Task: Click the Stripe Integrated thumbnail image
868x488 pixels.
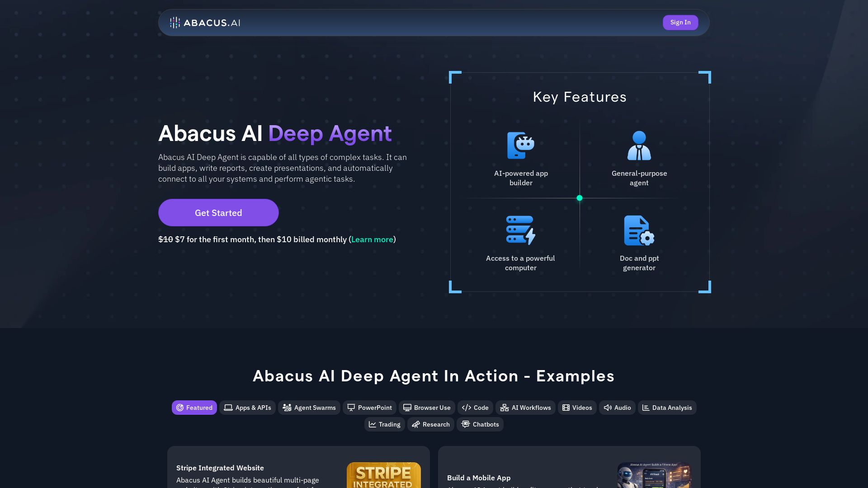Action: click(384, 475)
